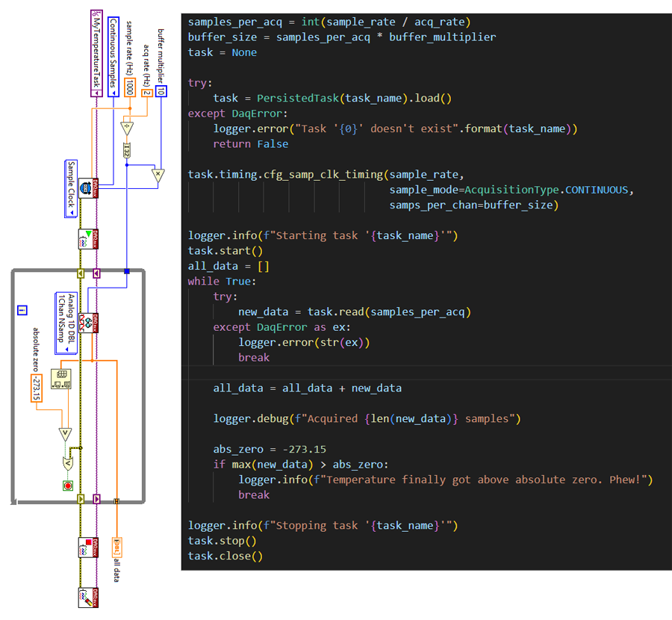Click the divide function triangle
The image size is (672, 620).
126,127
